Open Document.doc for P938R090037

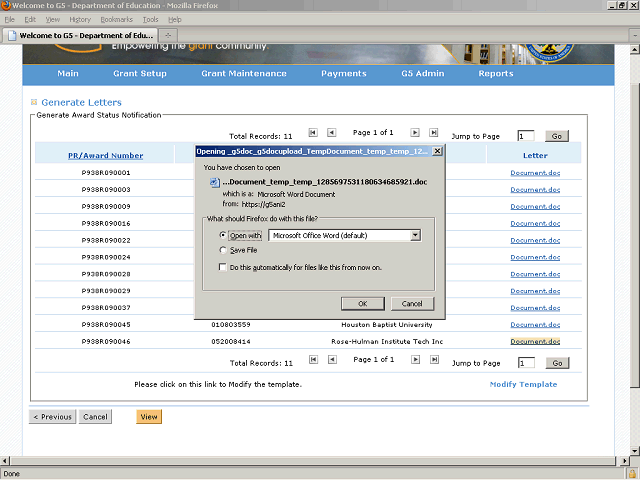click(x=535, y=308)
